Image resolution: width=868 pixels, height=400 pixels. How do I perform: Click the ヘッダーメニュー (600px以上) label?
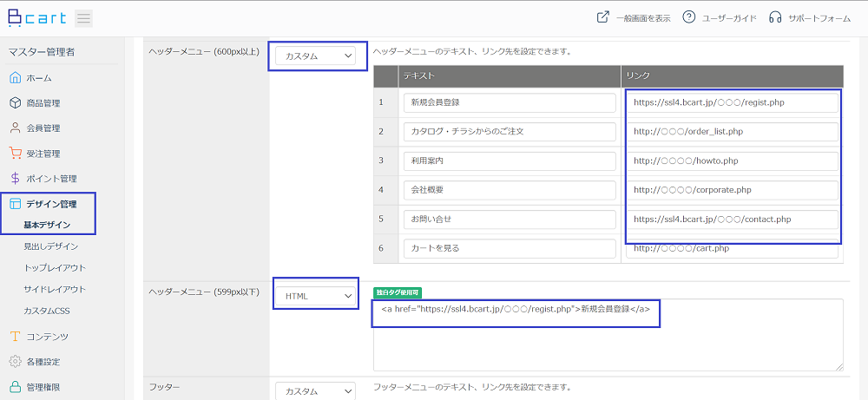[204, 51]
